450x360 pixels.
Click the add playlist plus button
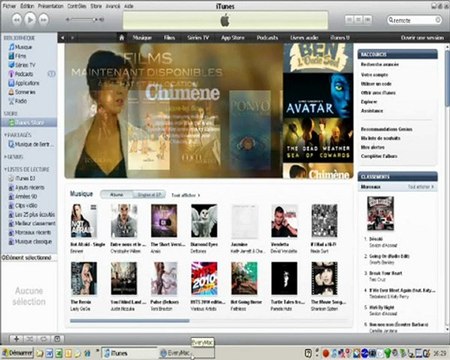[16, 339]
